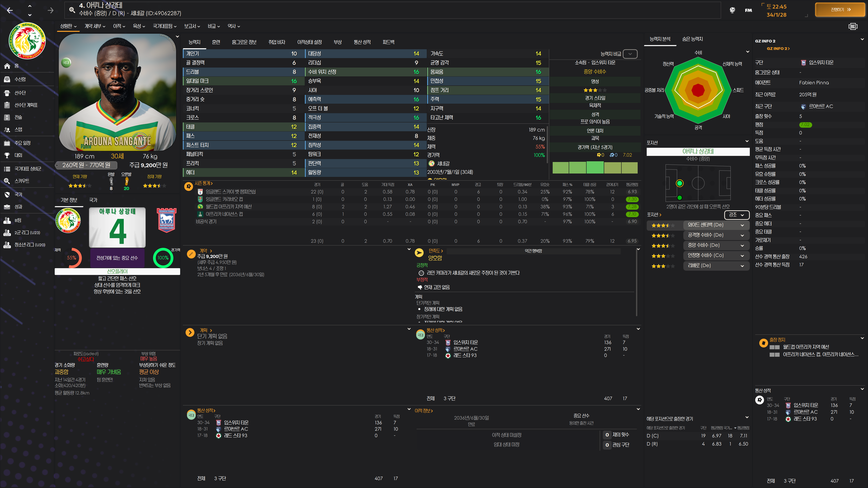Open the attribute comparison dropdown

pyautogui.click(x=630, y=54)
